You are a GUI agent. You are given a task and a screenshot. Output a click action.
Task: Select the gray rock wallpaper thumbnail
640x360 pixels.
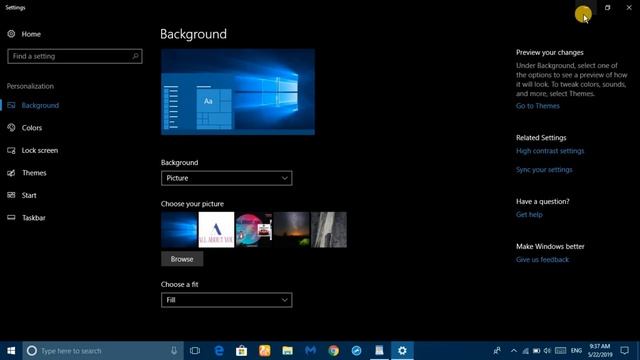[329, 229]
